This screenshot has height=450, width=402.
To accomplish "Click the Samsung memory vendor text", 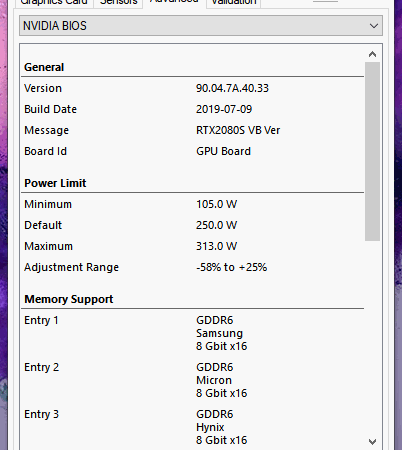I will [x=219, y=333].
